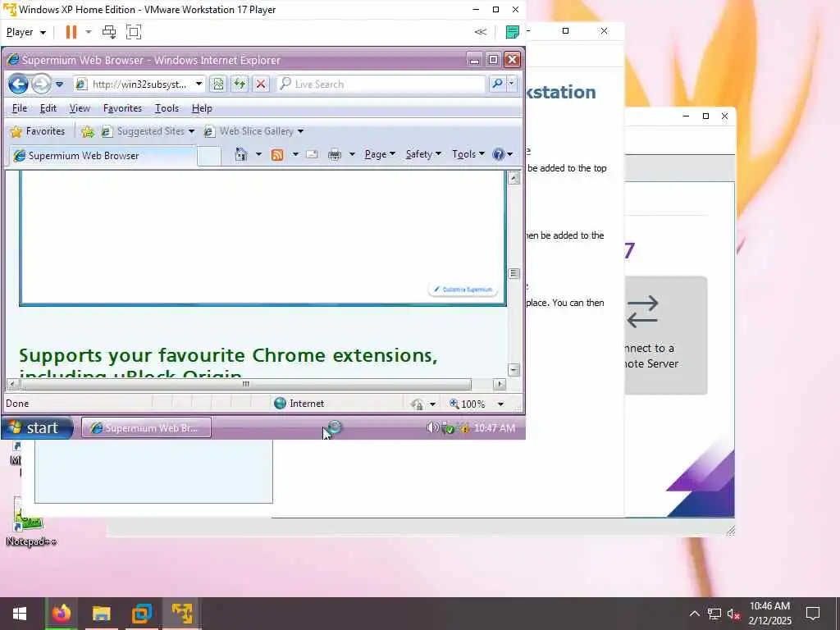Open the Tools menu in menu bar
840x630 pixels.
pos(167,108)
